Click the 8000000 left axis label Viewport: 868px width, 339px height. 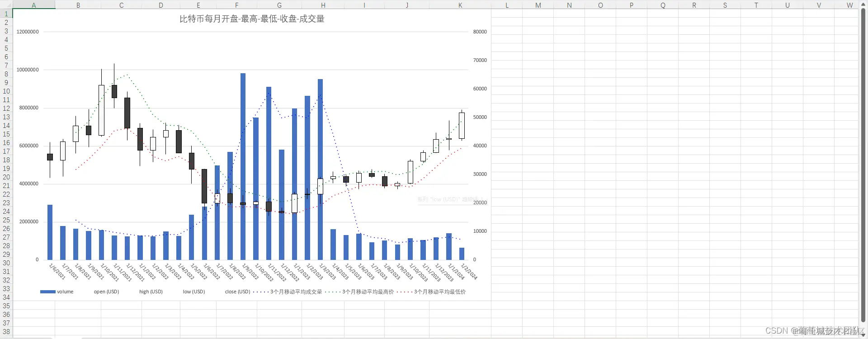click(x=28, y=108)
